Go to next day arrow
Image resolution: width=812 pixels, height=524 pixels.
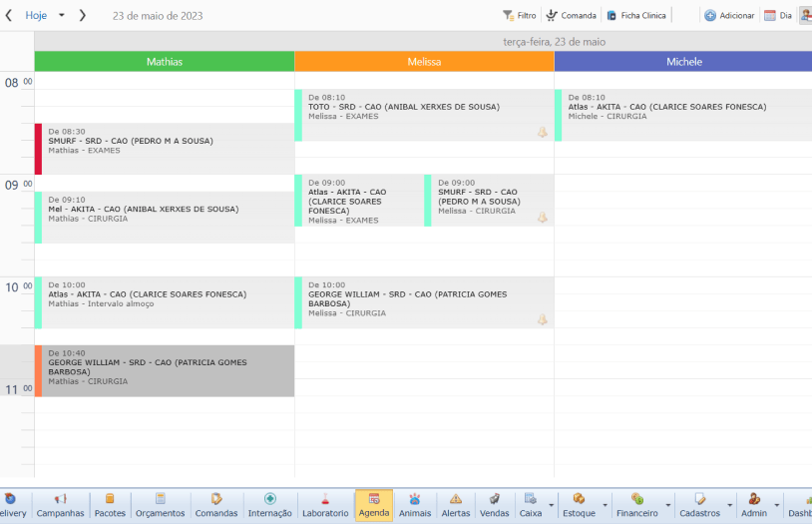pos(83,16)
